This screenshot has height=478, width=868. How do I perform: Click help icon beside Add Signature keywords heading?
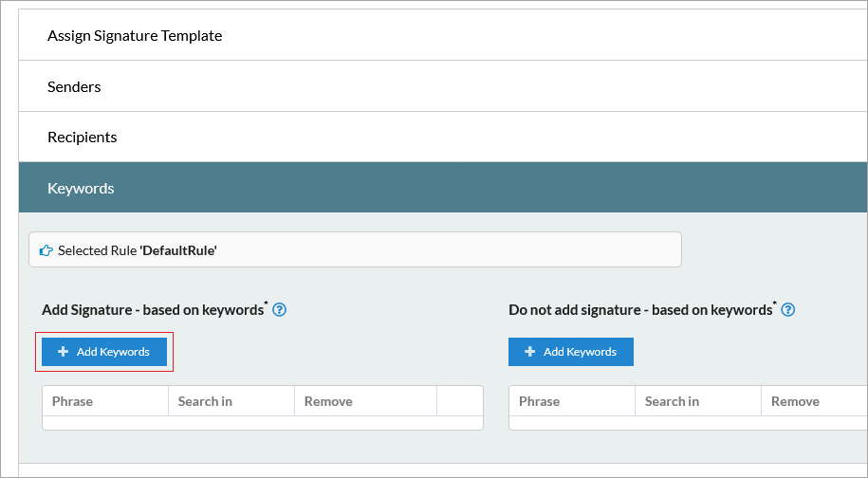pyautogui.click(x=279, y=309)
